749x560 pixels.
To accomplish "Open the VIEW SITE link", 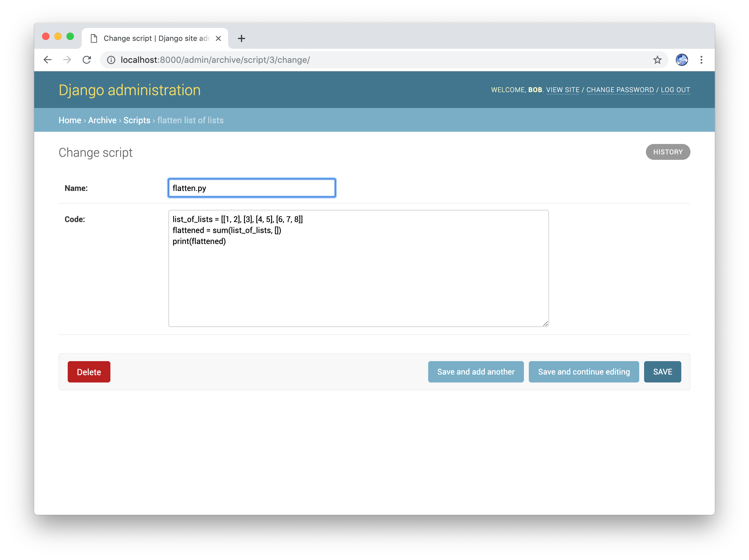I will [563, 90].
